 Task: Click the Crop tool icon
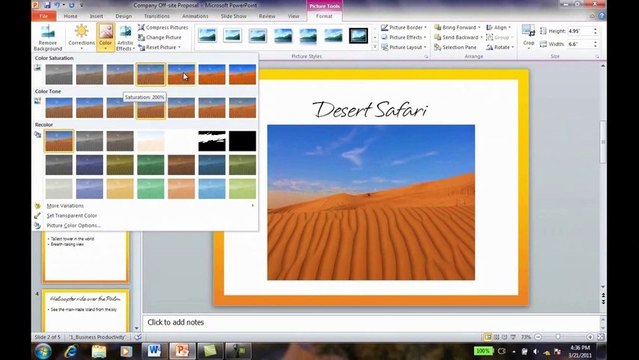[528, 31]
